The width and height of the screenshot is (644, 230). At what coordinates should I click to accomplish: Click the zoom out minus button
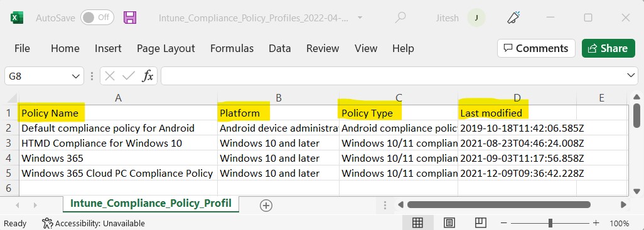tap(505, 224)
